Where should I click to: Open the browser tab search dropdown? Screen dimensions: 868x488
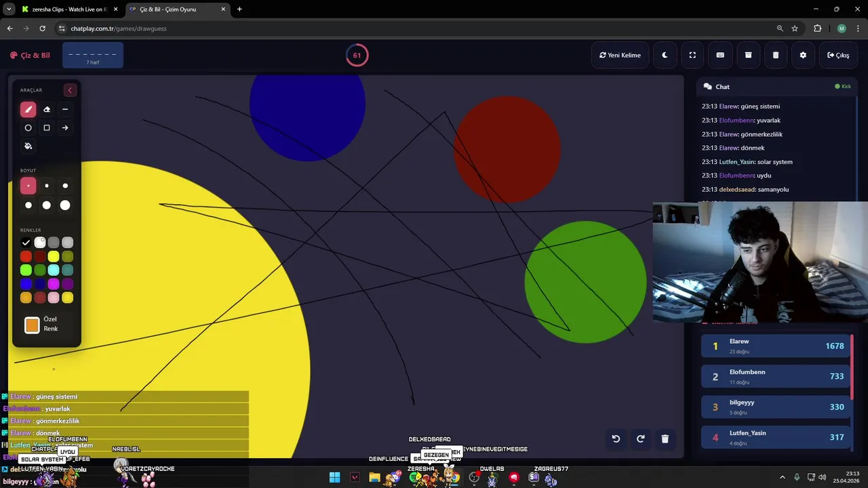[9, 9]
